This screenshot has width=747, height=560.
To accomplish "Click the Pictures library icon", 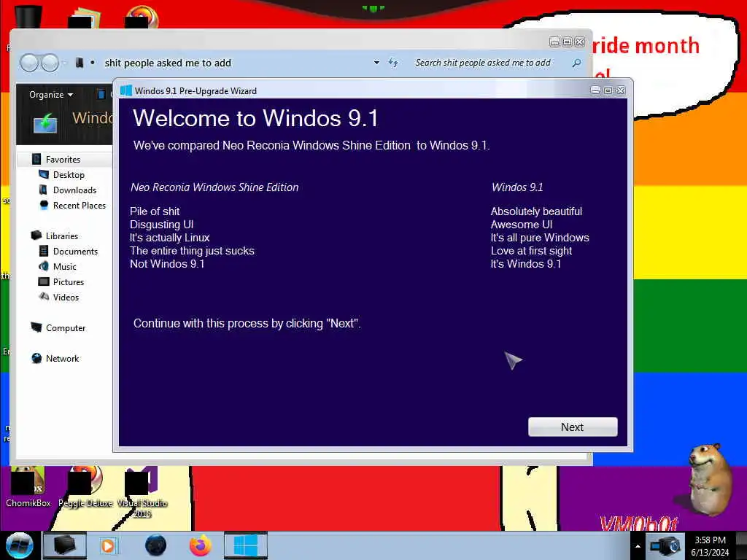I will tap(43, 281).
